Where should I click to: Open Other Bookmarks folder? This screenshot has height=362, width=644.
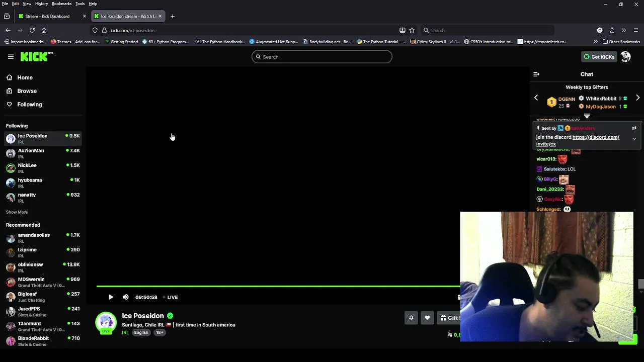621,42
